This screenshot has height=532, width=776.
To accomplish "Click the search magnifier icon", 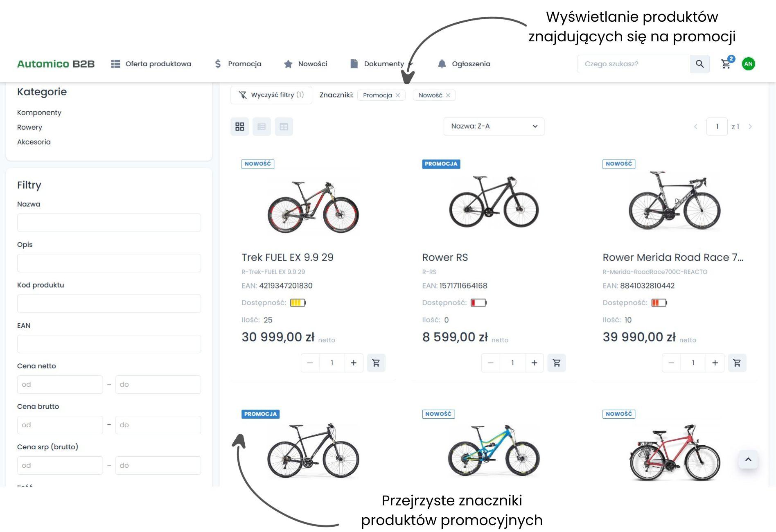I will (699, 64).
